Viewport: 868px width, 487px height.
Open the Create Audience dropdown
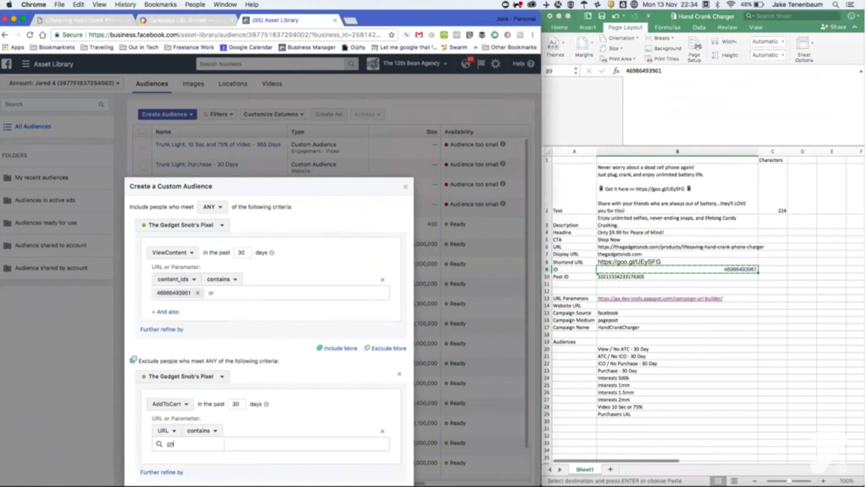click(167, 115)
